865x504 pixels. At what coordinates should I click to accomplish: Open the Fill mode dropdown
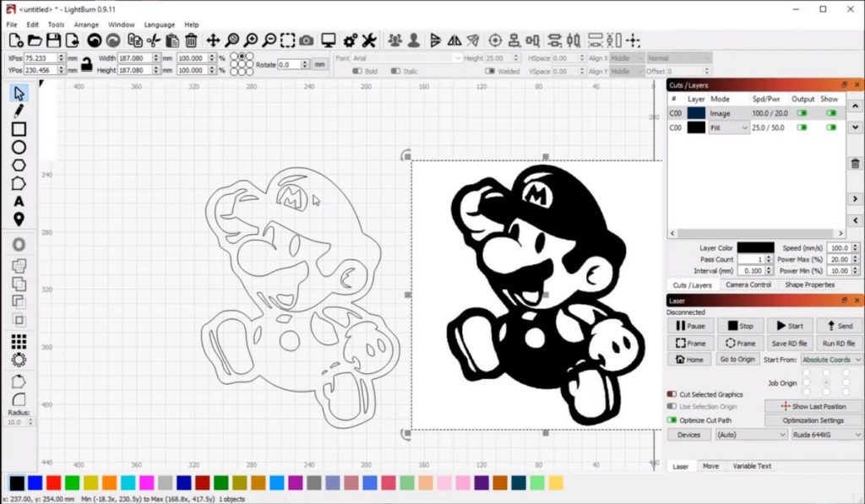729,127
